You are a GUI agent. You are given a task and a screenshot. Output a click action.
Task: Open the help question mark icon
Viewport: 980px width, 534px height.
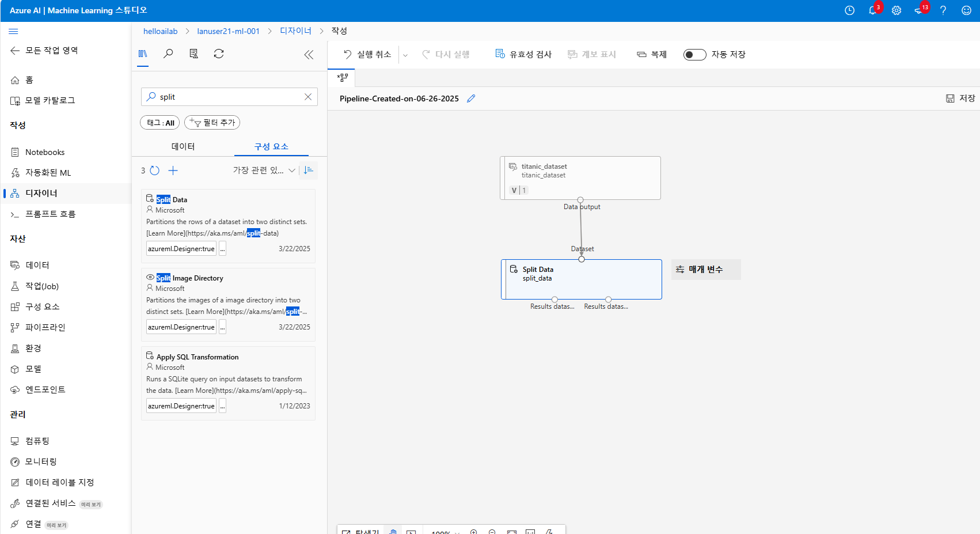click(943, 10)
